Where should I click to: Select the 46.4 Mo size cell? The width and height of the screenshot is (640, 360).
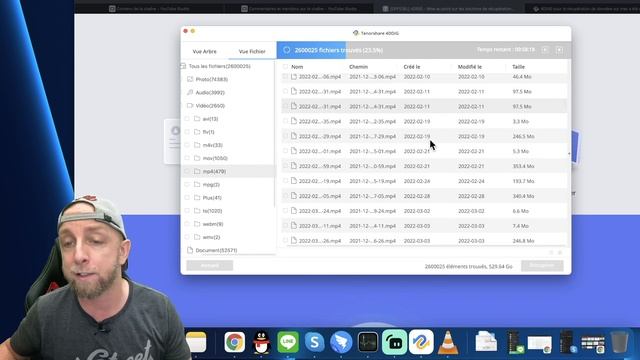tap(522, 77)
